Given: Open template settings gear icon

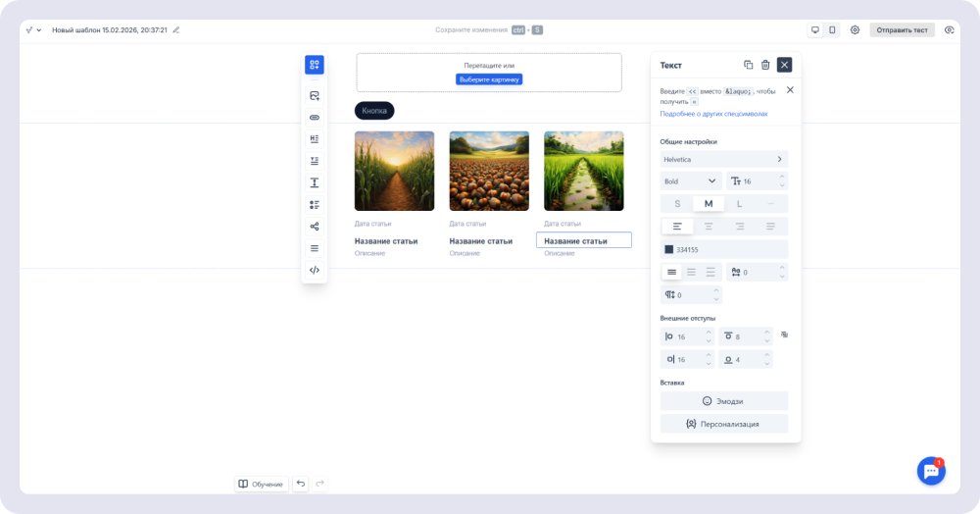Looking at the screenshot, I should [x=855, y=30].
